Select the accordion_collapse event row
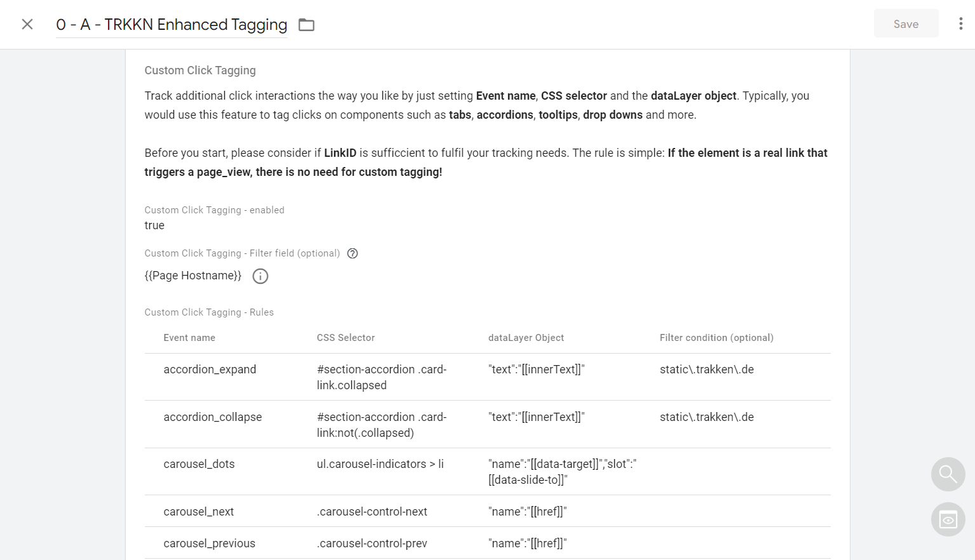The height and width of the screenshot is (560, 975). click(213, 417)
